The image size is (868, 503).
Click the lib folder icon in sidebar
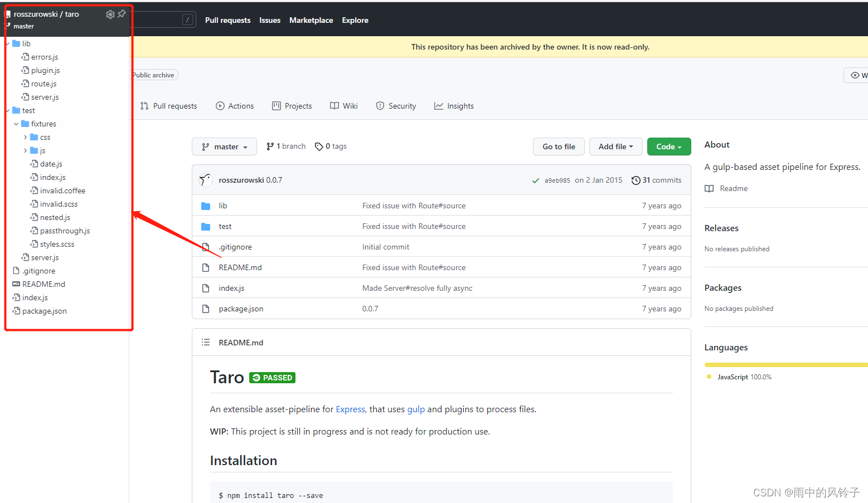(x=16, y=43)
